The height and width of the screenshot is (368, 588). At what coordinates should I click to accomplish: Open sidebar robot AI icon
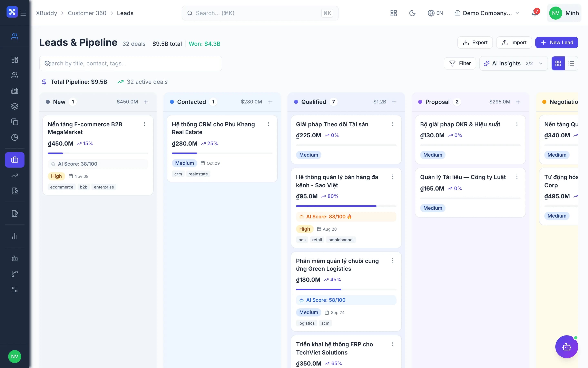click(x=14, y=258)
